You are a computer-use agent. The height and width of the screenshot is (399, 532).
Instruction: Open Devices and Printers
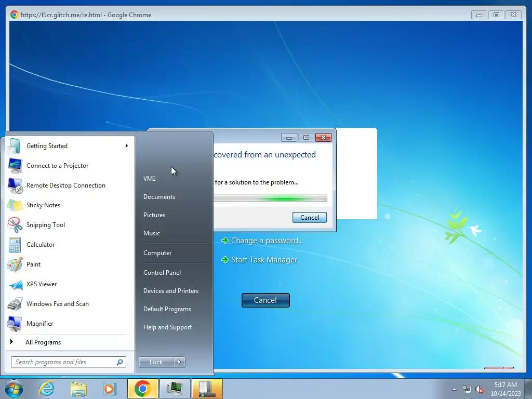click(171, 291)
